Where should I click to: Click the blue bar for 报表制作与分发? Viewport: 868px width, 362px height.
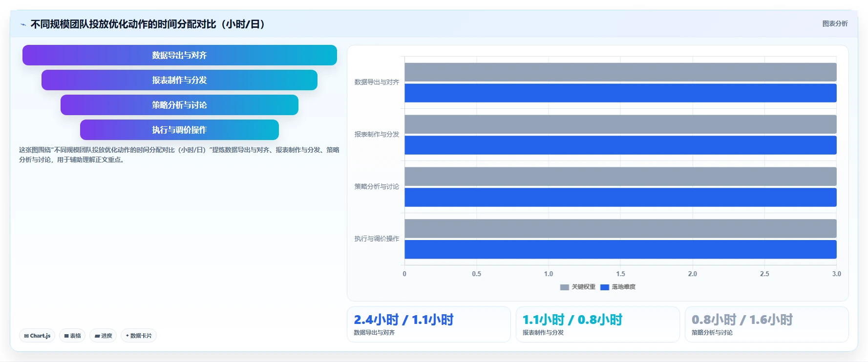pyautogui.click(x=620, y=145)
